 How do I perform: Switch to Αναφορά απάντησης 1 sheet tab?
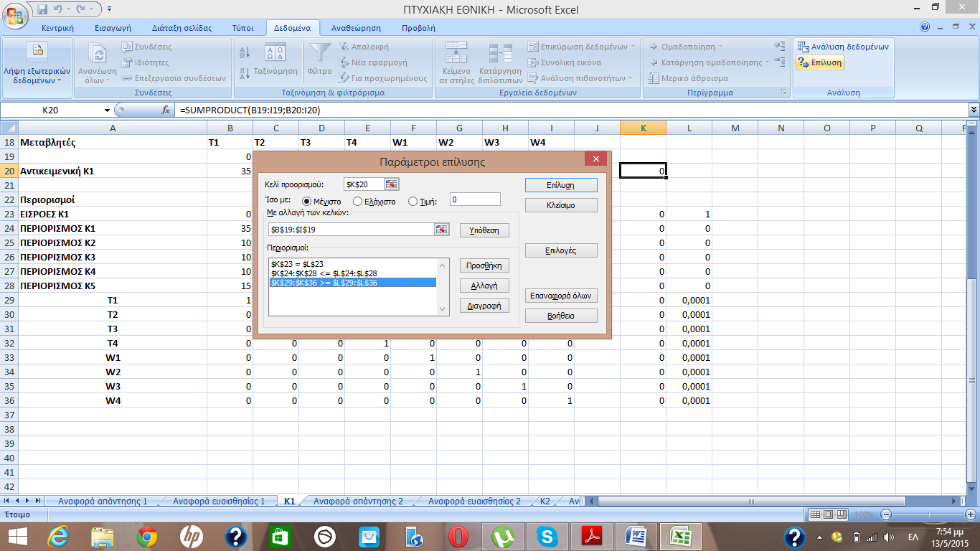coord(103,501)
